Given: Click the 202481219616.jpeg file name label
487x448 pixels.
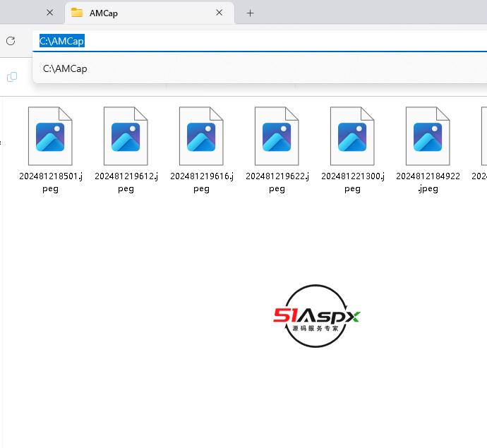Looking at the screenshot, I should point(202,182).
